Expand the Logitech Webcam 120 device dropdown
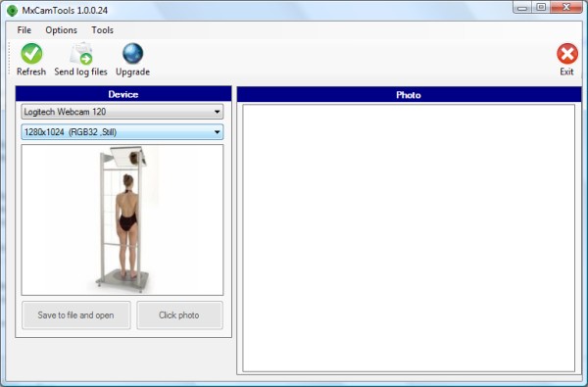 click(x=122, y=112)
